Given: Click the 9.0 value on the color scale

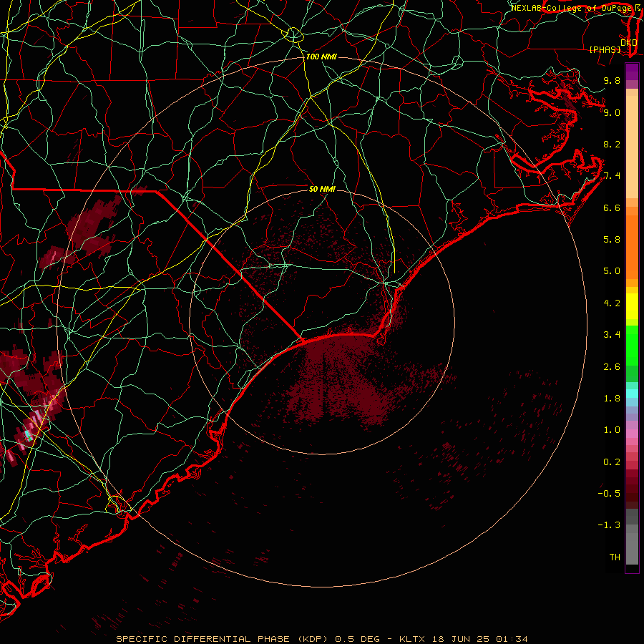Looking at the screenshot, I should (x=612, y=112).
